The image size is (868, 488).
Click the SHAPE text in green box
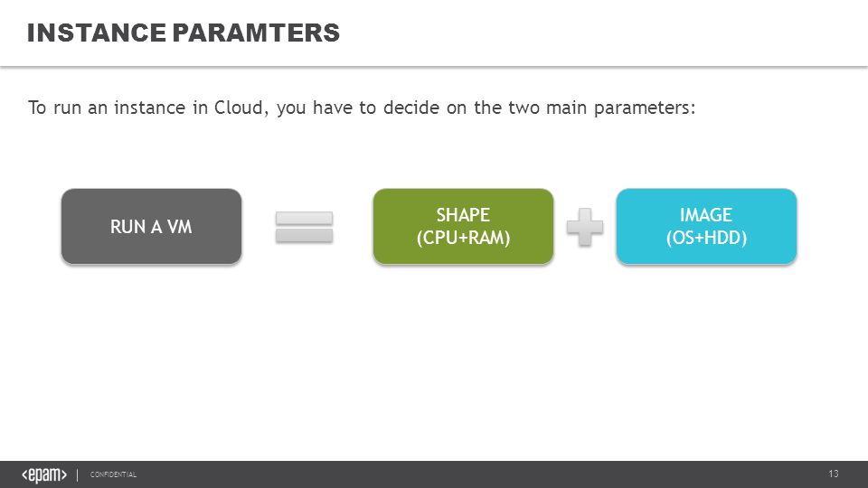tap(463, 215)
